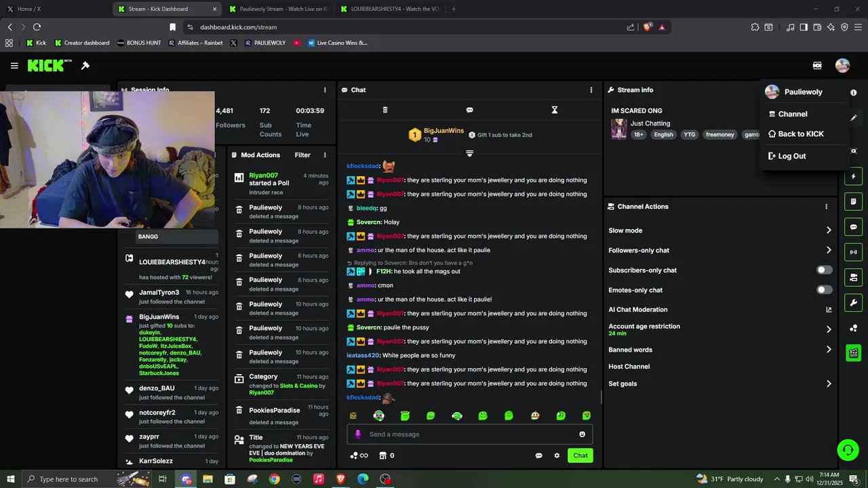Open Session Info three-dot options menu

(325, 89)
